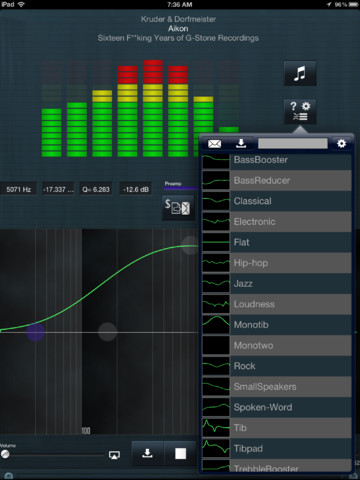Choose the Electronic preset
Image resolution: width=360 pixels, height=480 pixels.
click(x=277, y=222)
